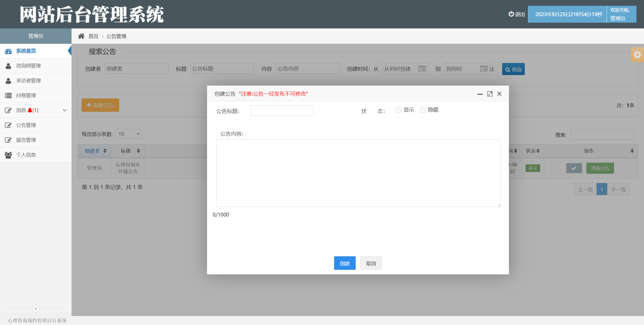Select the 隐藏 radio button
The width and height of the screenshot is (644, 325).
(423, 110)
